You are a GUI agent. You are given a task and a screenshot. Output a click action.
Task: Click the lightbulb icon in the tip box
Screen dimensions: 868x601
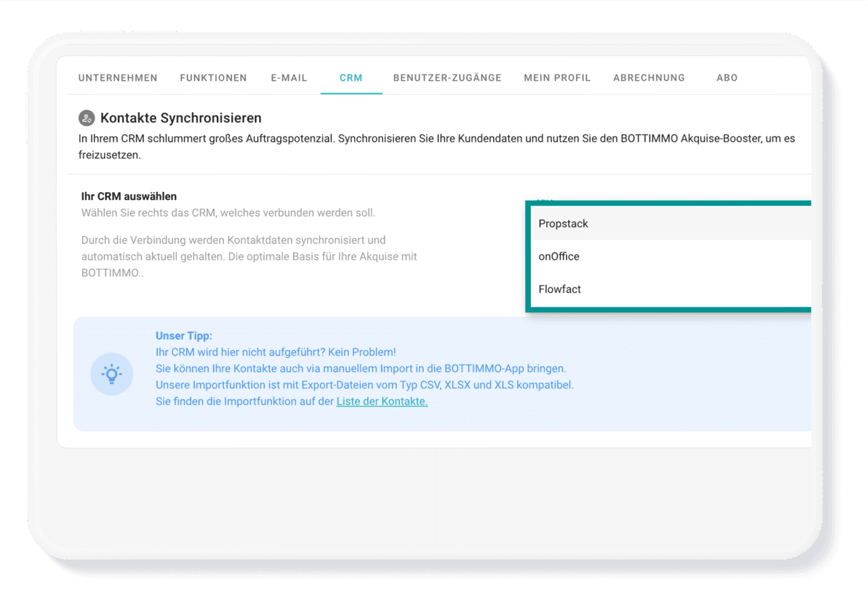[112, 374]
